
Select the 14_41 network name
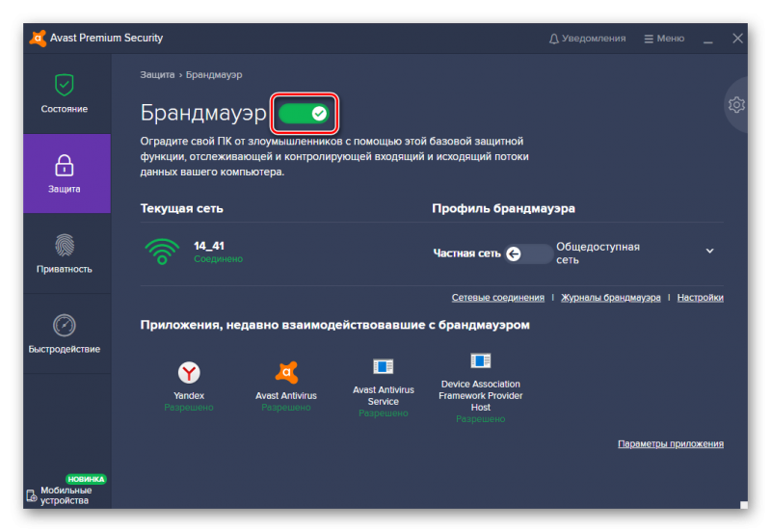coord(209,246)
